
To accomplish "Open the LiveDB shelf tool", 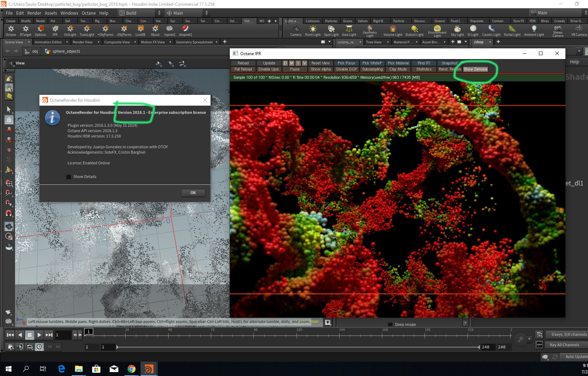I will [x=141, y=30].
